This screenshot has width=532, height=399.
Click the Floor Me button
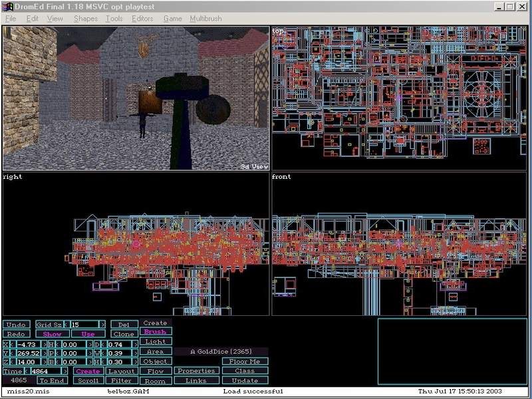245,361
